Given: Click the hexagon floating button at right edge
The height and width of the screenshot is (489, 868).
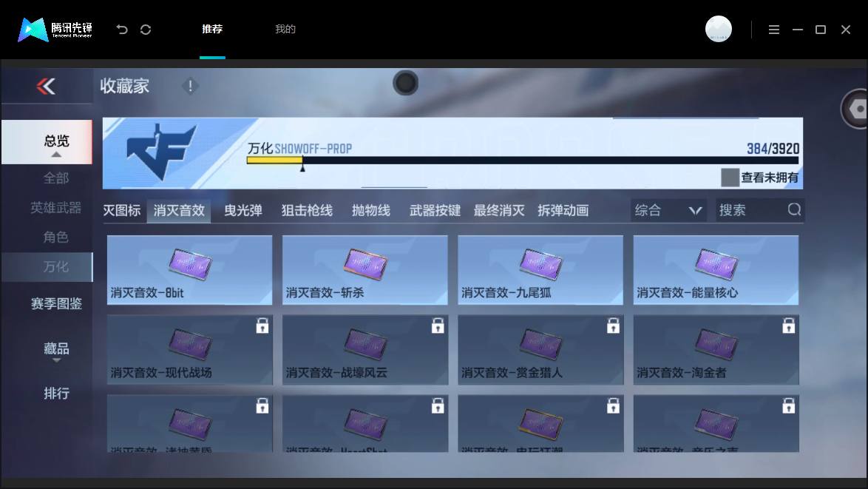Looking at the screenshot, I should click(x=856, y=109).
